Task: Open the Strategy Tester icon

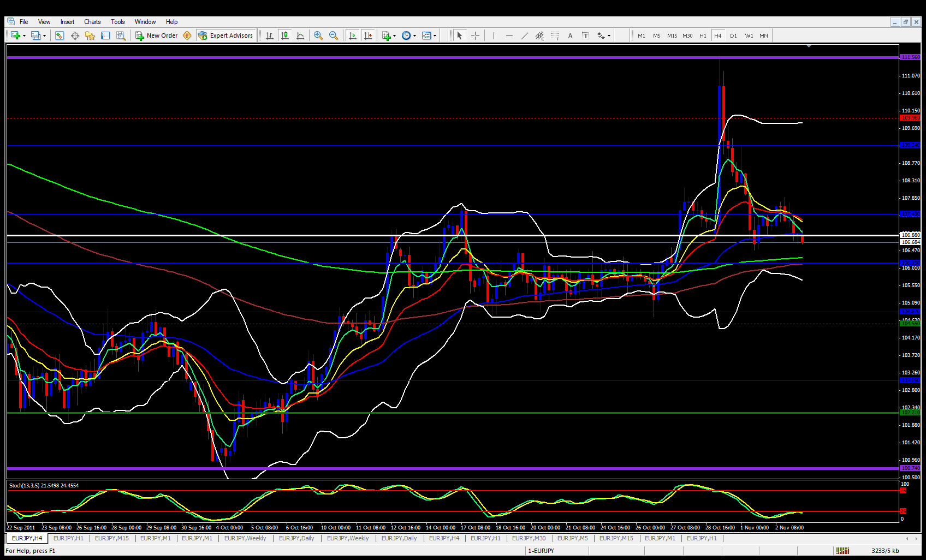Action: pyautogui.click(x=121, y=35)
